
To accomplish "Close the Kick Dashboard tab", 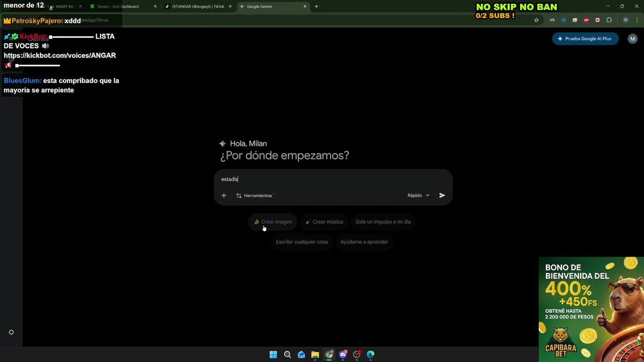I will pos(155,7).
